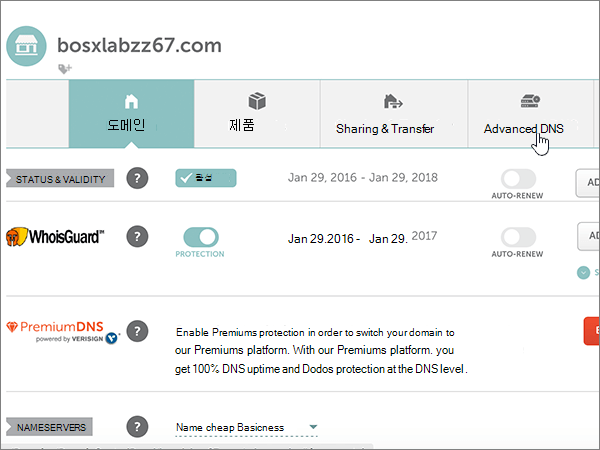Expand the teal chevron below WhoisGuard add button
Viewport: 600px width, 450px height.
click(x=583, y=272)
